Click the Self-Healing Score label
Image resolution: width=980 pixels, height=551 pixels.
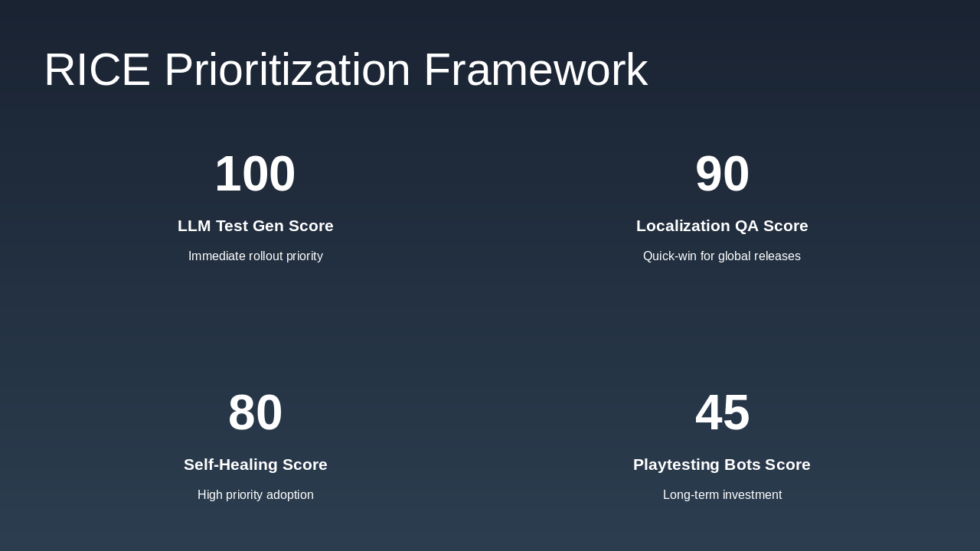pos(255,465)
